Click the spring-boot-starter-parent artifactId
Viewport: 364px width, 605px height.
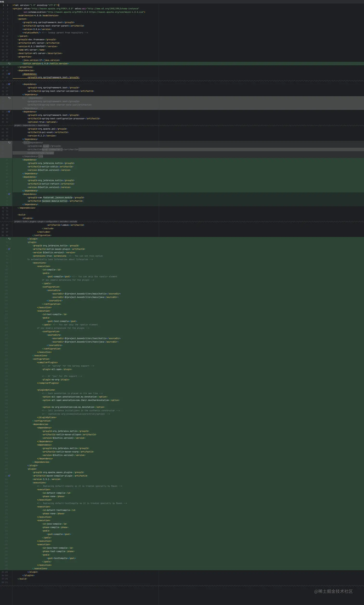pyautogui.click(x=53, y=26)
